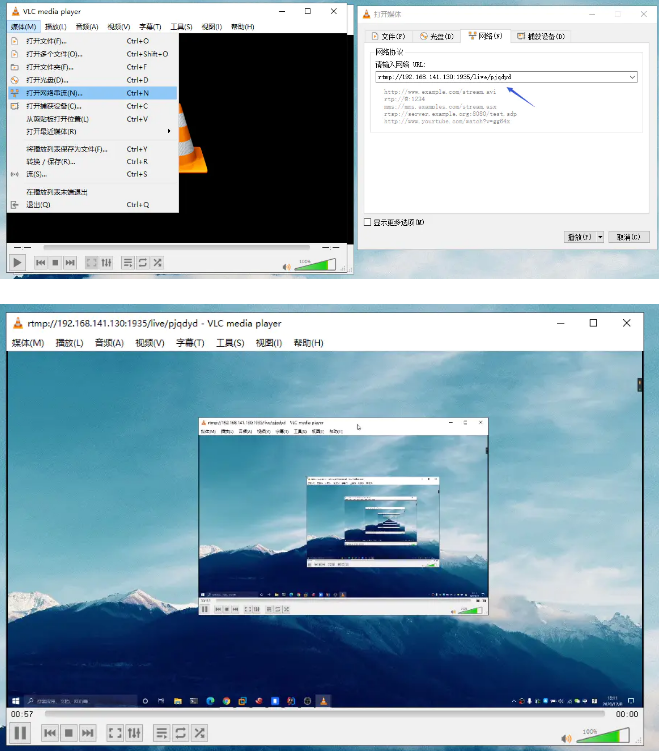Enable 显示更多选项(M) checkbox
Viewport: 659px width, 751px height.
pos(368,222)
